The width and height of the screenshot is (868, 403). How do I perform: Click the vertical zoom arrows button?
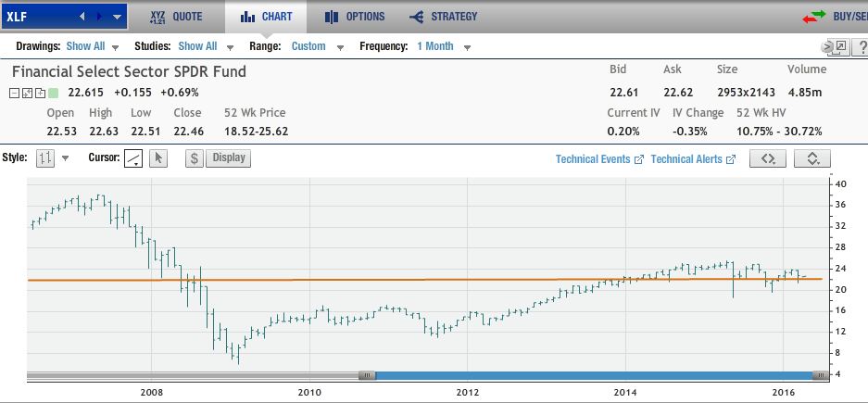pos(812,158)
